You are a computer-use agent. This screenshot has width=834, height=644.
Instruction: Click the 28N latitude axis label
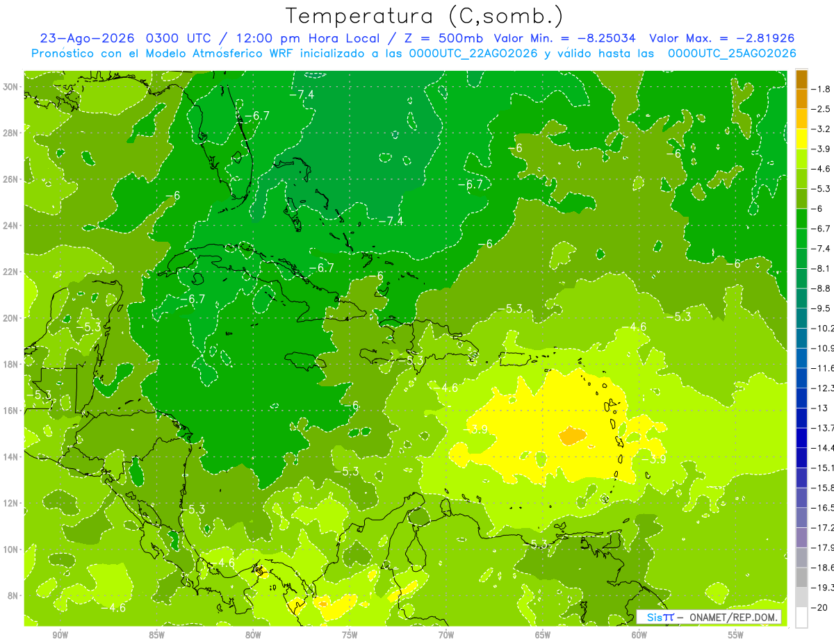click(x=10, y=133)
